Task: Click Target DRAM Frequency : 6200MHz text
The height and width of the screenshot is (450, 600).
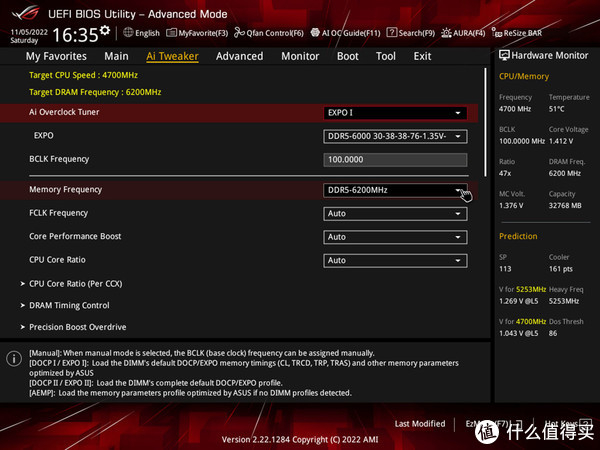Action: point(95,92)
